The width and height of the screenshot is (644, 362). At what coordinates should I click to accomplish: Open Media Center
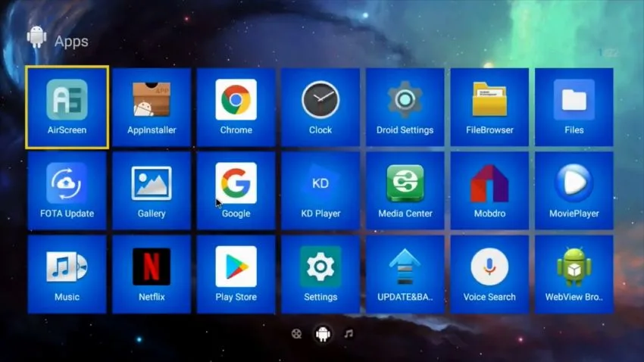click(x=405, y=191)
